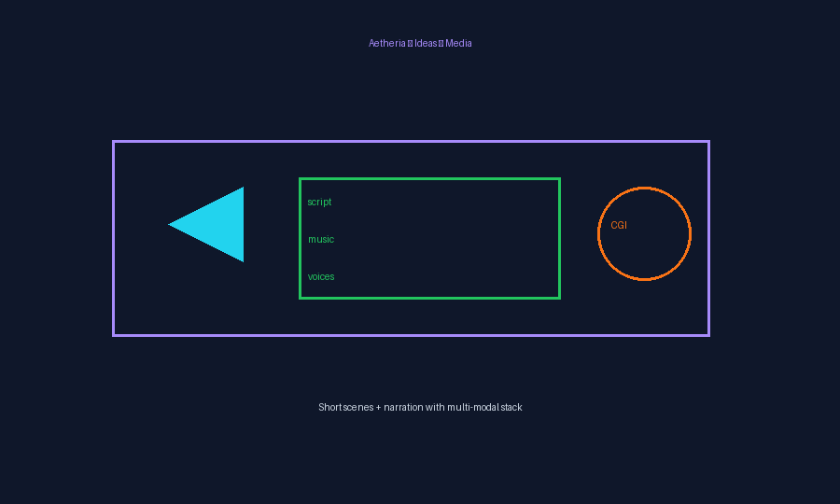Image resolution: width=840 pixels, height=504 pixels.
Task: Click empty space inside the green box
Action: tap(450, 238)
